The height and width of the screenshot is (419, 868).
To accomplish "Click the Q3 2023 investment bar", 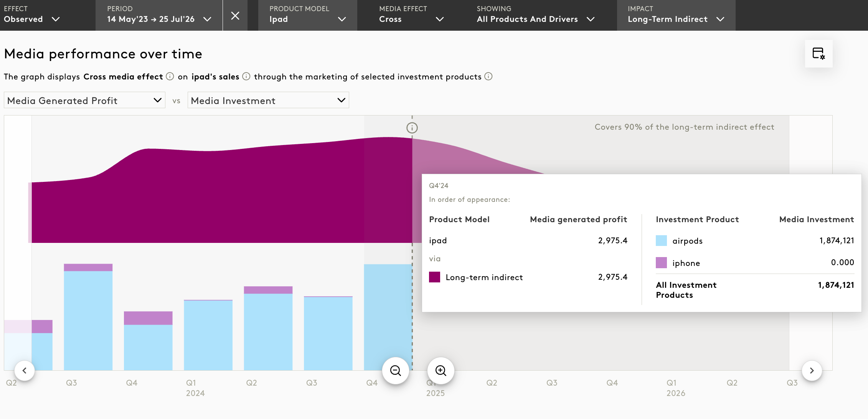I will 88,318.
